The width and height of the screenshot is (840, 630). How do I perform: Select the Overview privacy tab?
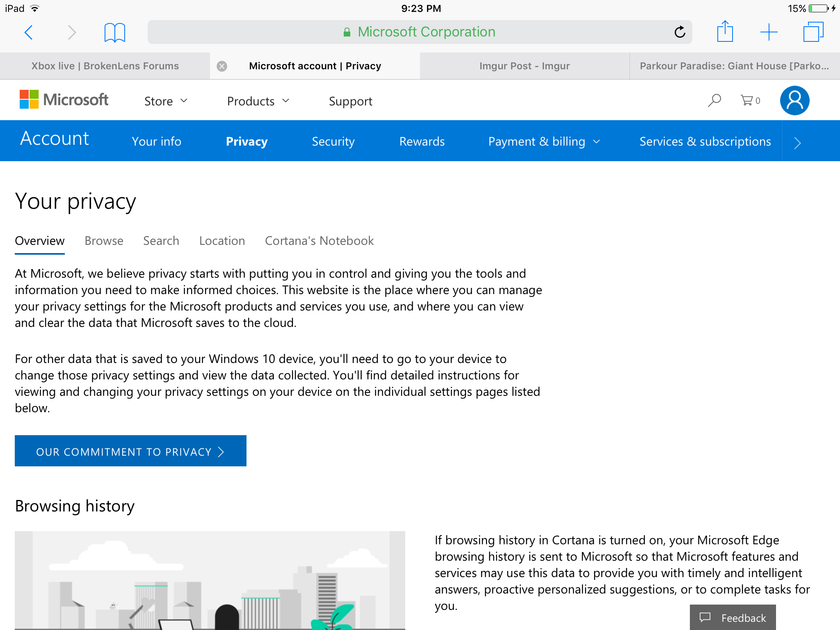40,241
